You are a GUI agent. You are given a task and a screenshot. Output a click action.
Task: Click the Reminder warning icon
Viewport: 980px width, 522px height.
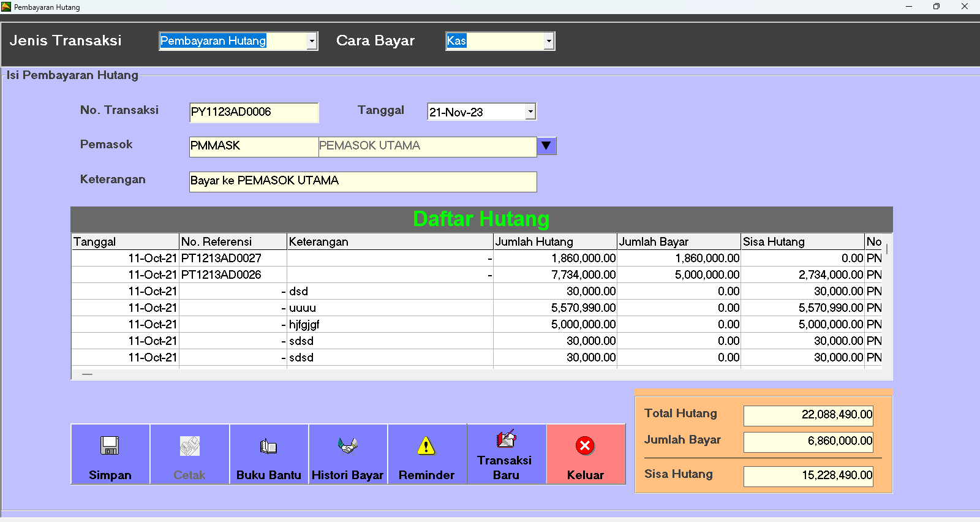(426, 446)
